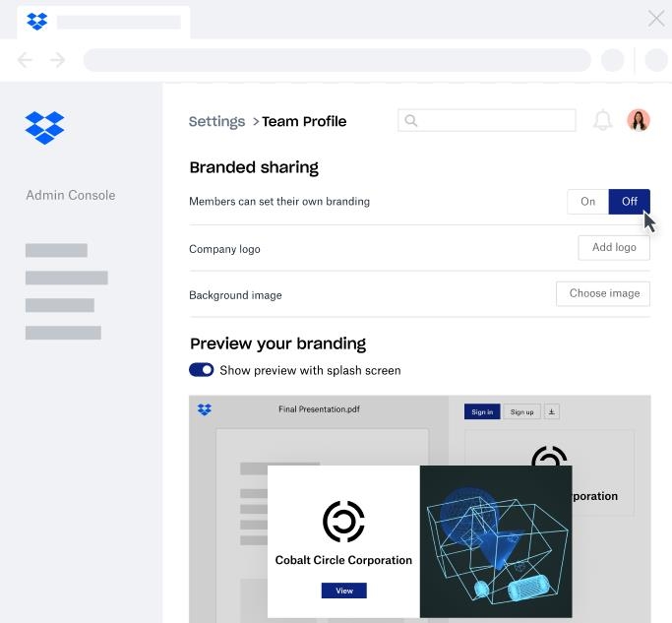Click Sign in button in preview
This screenshot has width=672, height=623.
[x=482, y=411]
